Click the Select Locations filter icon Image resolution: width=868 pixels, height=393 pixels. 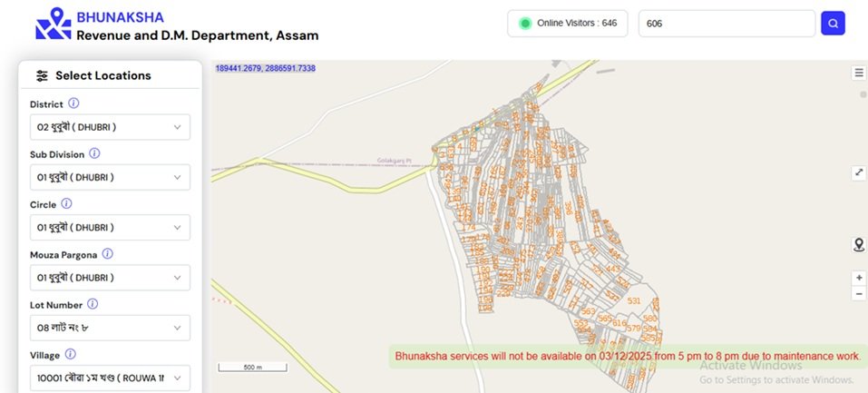click(x=42, y=76)
